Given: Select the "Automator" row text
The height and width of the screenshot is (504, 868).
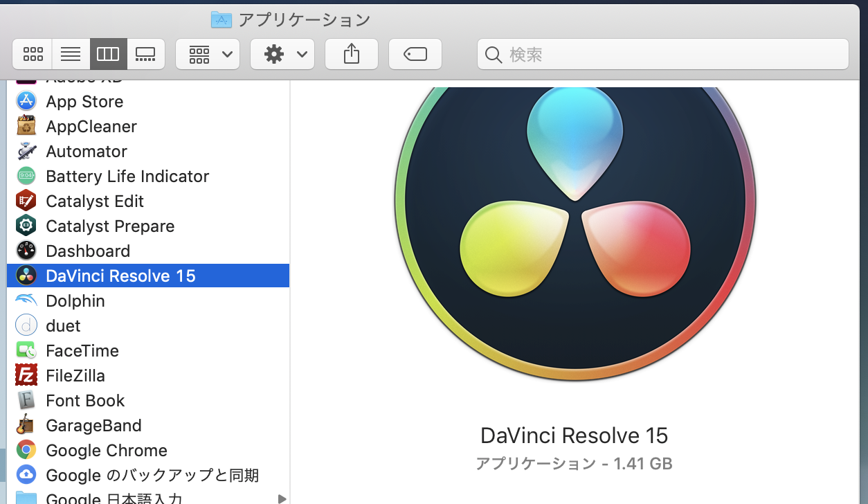Looking at the screenshot, I should [87, 151].
